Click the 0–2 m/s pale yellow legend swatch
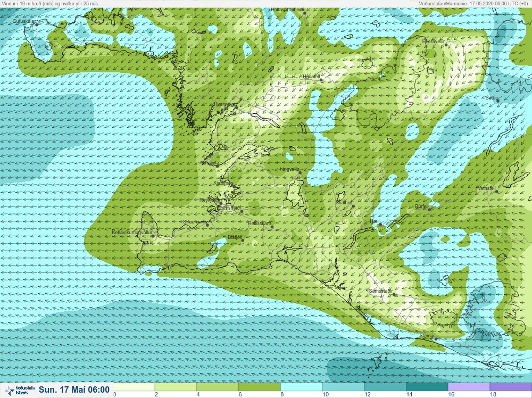The image size is (532, 398). tap(134, 387)
